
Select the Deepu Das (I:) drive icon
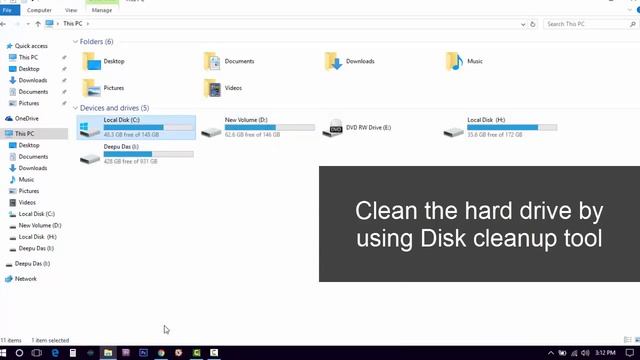coord(90,158)
